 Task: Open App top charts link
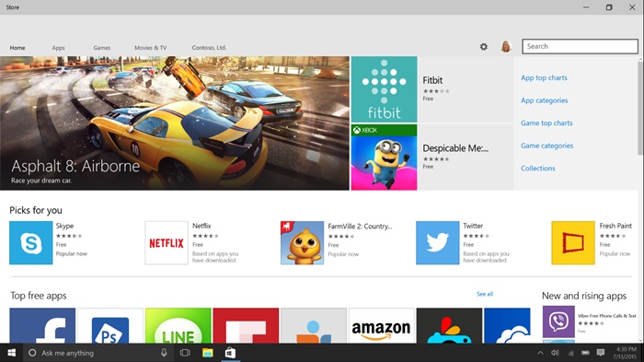point(544,77)
